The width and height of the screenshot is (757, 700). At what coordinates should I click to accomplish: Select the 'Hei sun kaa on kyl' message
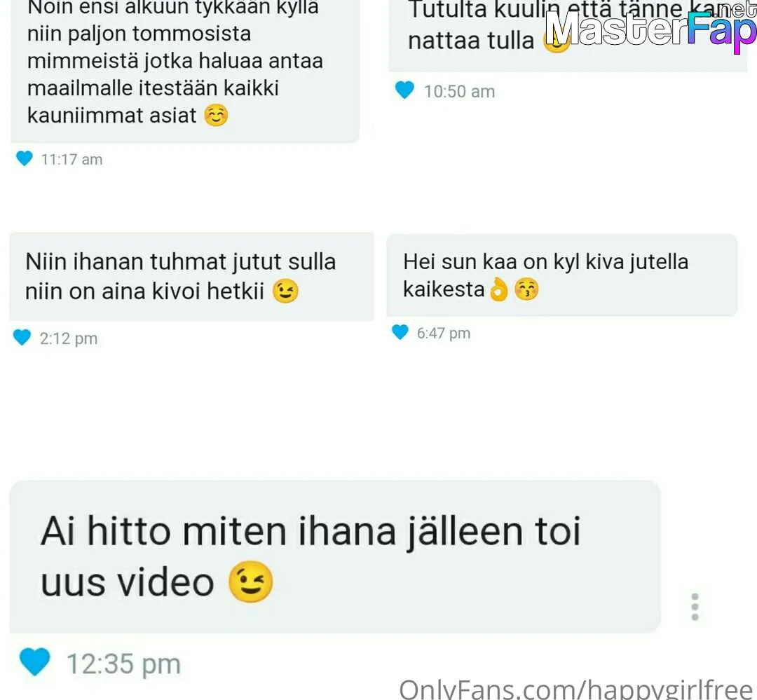(562, 275)
